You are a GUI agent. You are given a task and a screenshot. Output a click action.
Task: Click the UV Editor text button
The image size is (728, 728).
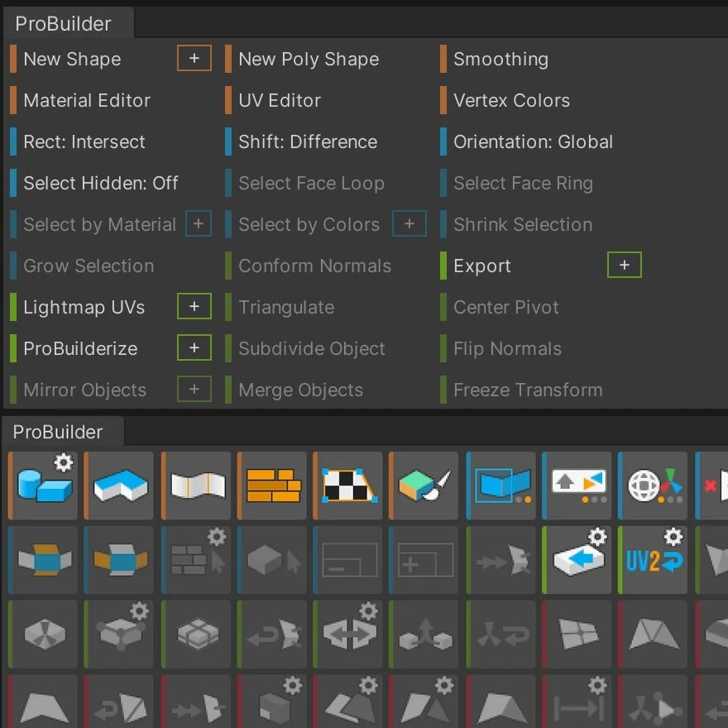pos(280,100)
